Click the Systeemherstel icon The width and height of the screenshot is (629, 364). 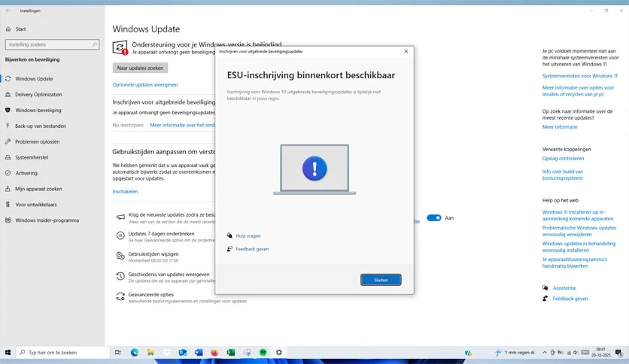[8, 157]
